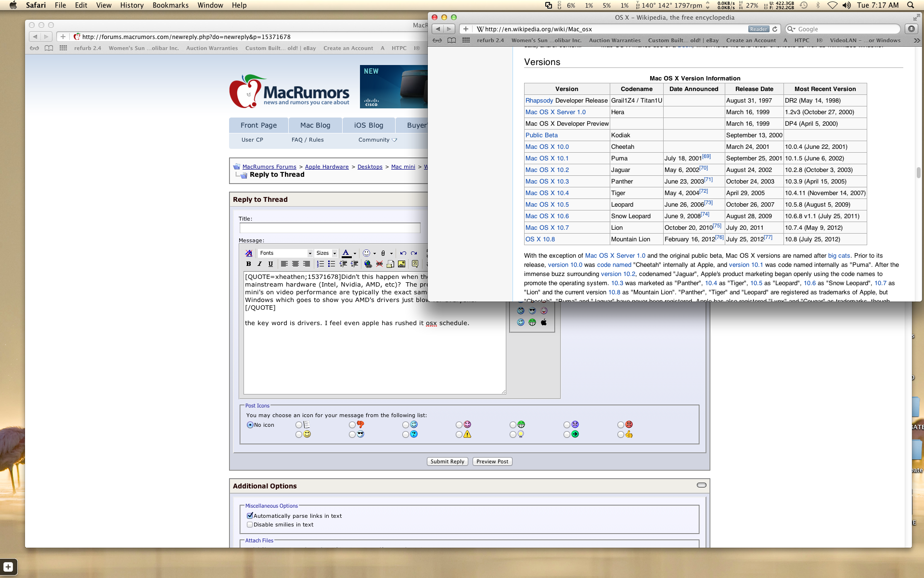
Task: Open the History menu
Action: [x=131, y=5]
